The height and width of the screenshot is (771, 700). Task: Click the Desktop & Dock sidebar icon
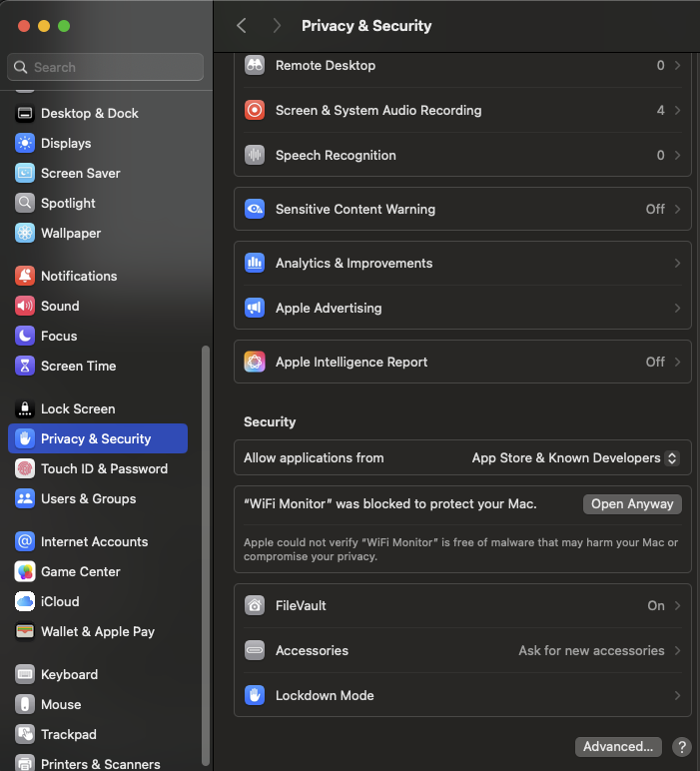25,114
